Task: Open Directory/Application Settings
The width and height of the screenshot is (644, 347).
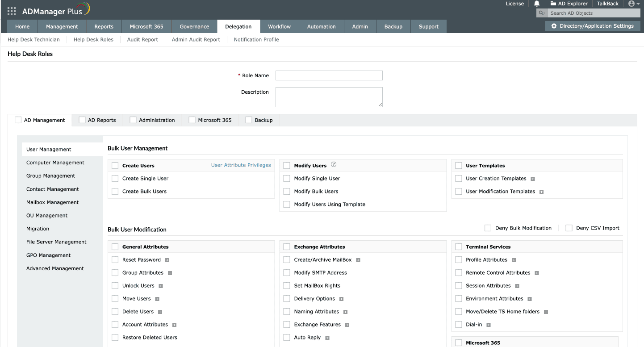Action: [x=593, y=26]
